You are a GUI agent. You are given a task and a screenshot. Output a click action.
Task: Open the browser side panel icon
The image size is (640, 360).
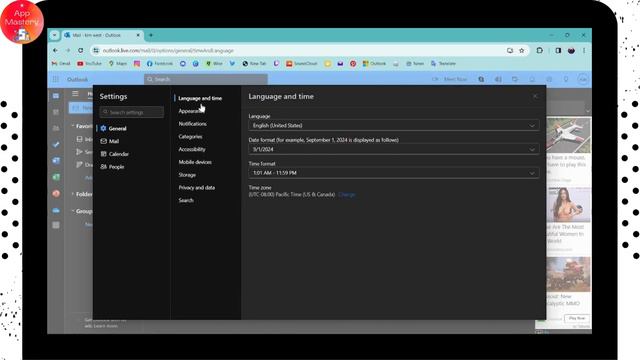pyautogui.click(x=558, y=51)
